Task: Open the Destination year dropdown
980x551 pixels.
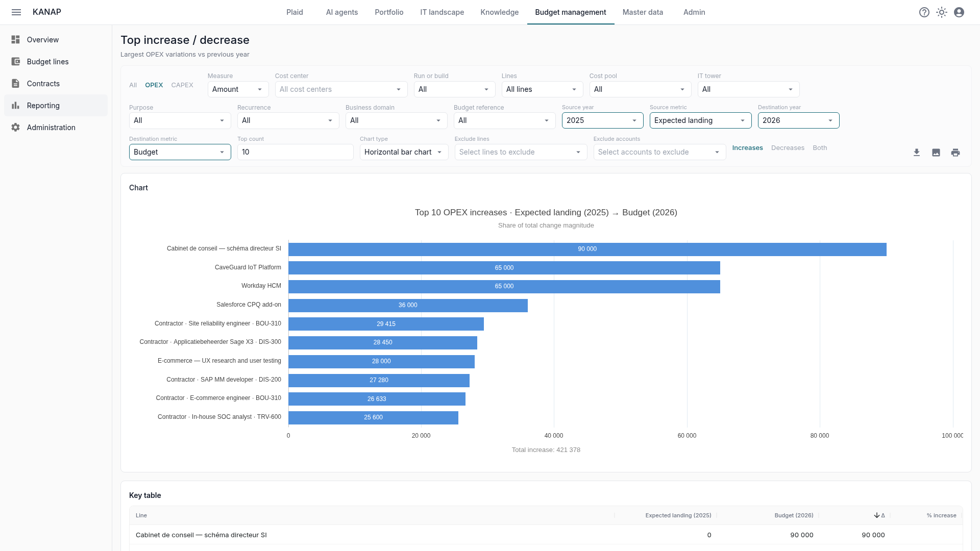Action: point(798,120)
